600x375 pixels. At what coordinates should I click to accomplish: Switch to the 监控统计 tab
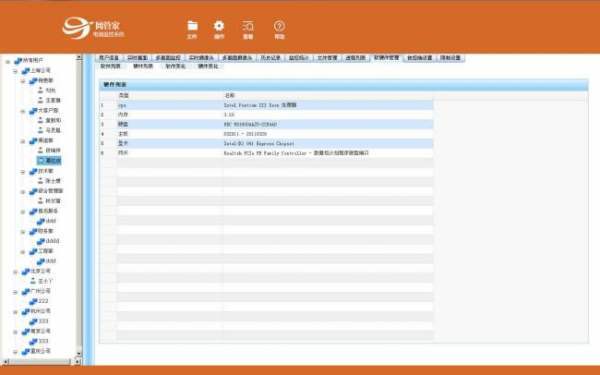(x=299, y=58)
